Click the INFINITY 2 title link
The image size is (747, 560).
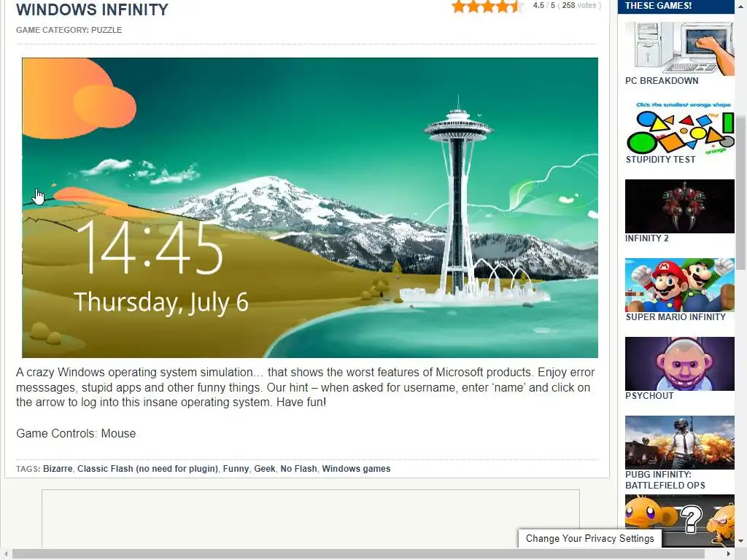(647, 238)
